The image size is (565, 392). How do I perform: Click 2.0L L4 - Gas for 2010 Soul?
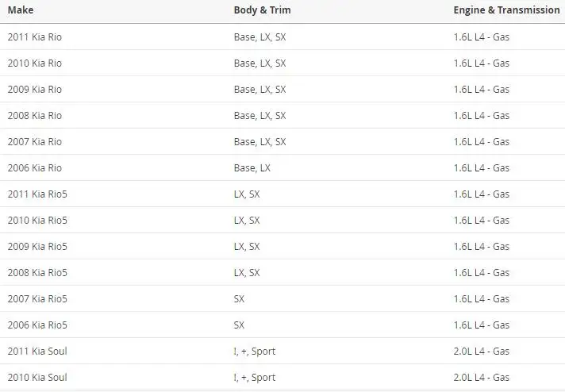482,377
